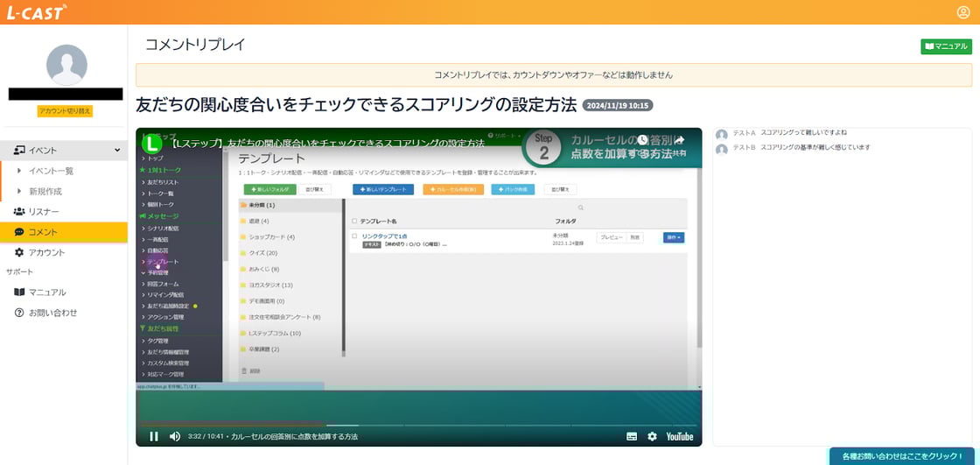Viewport: 980px width, 465px height.
Task: Open the video settings gear
Action: pyautogui.click(x=652, y=436)
